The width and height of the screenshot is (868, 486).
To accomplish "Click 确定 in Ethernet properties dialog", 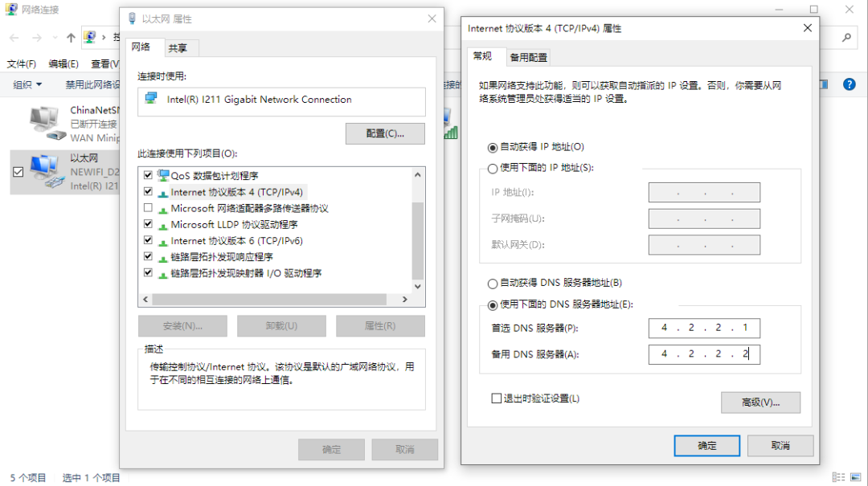I will (x=332, y=450).
